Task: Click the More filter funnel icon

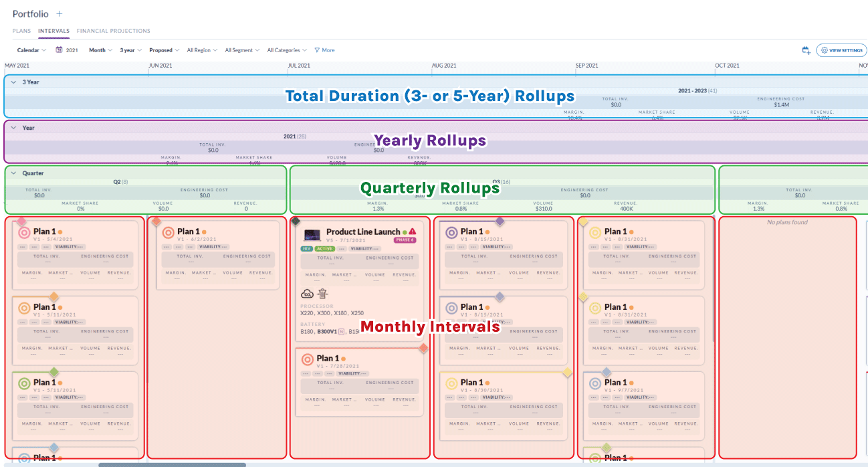Action: (317, 50)
